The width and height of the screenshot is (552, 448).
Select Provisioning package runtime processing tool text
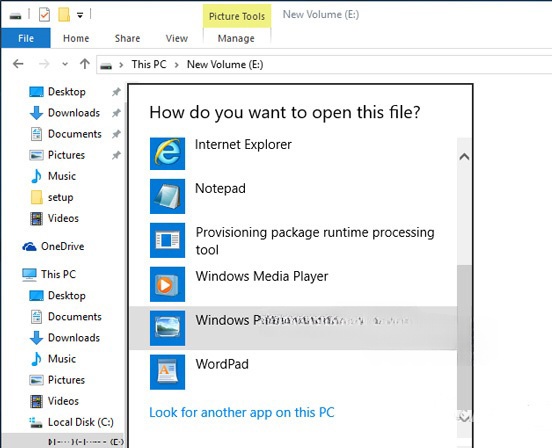(315, 241)
